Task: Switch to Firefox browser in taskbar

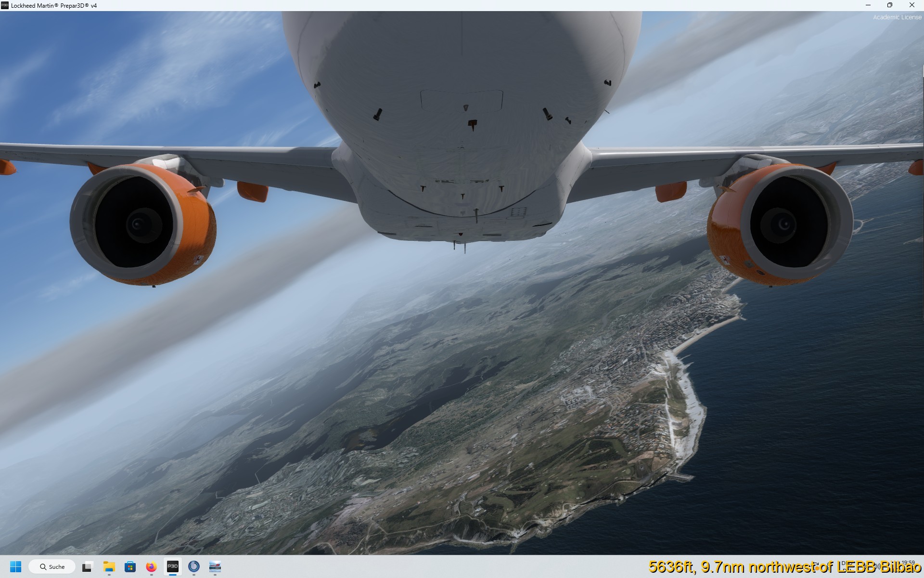Action: pos(151,566)
